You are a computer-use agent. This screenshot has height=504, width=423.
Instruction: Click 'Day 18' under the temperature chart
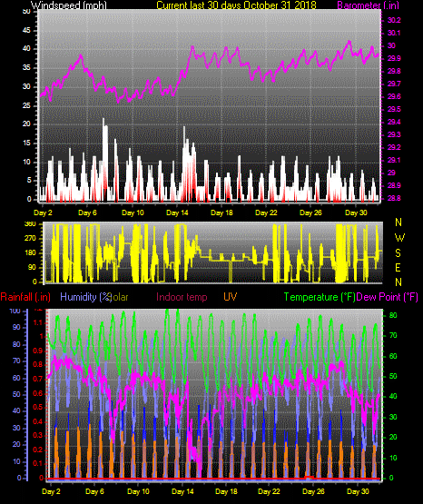(226, 491)
